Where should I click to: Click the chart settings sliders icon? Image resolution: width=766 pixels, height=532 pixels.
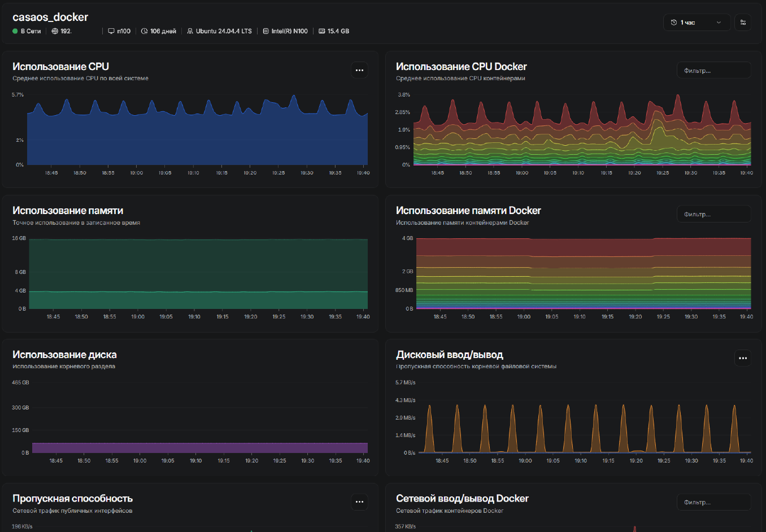tap(743, 23)
